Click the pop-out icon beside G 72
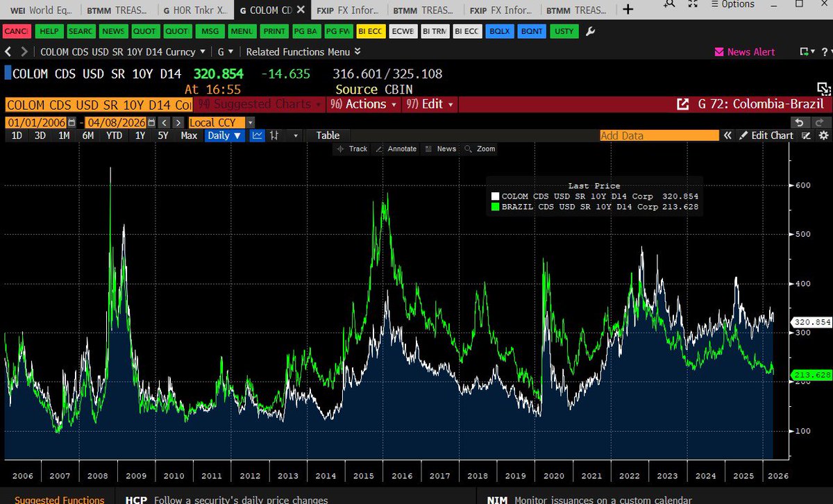Image resolution: width=833 pixels, height=504 pixels. pyautogui.click(x=682, y=104)
